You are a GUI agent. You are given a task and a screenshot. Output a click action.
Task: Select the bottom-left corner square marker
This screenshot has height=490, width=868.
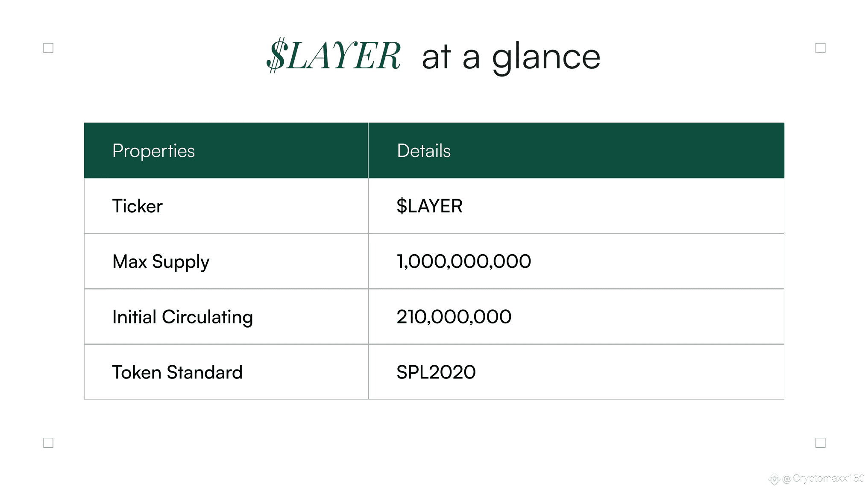click(48, 443)
